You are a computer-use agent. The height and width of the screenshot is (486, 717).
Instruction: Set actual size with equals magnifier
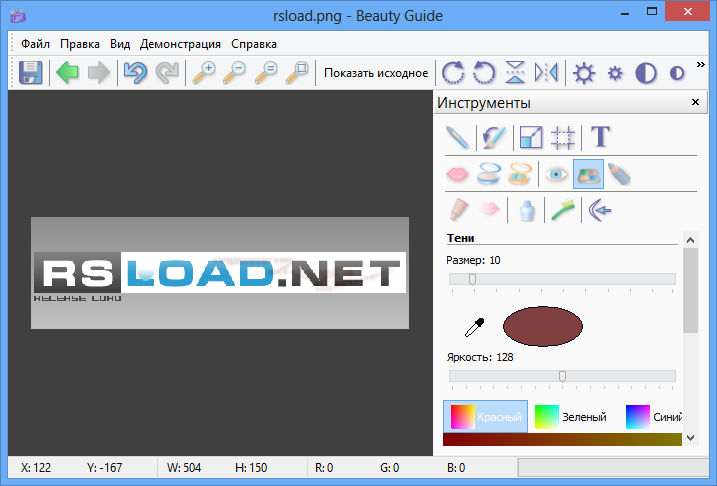point(266,73)
